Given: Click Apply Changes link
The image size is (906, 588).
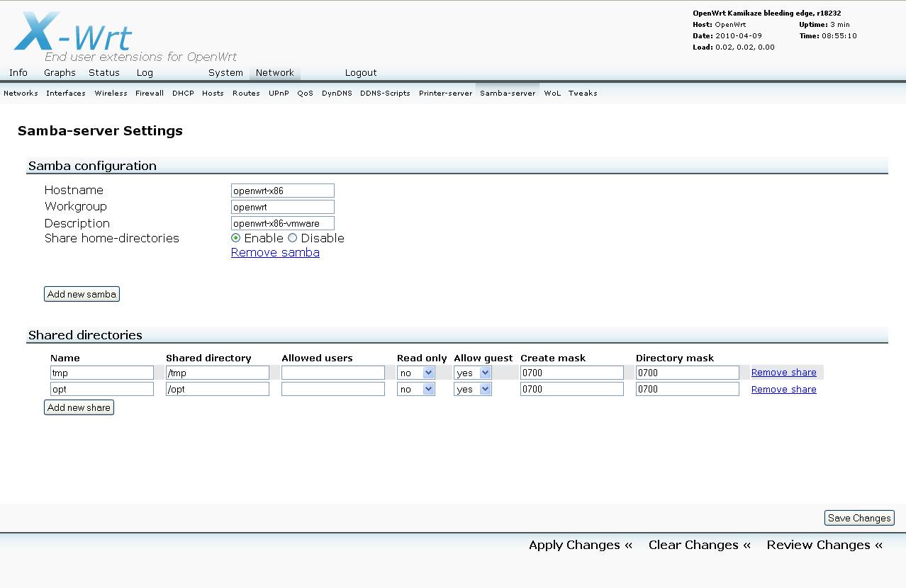Looking at the screenshot, I should coord(581,545).
